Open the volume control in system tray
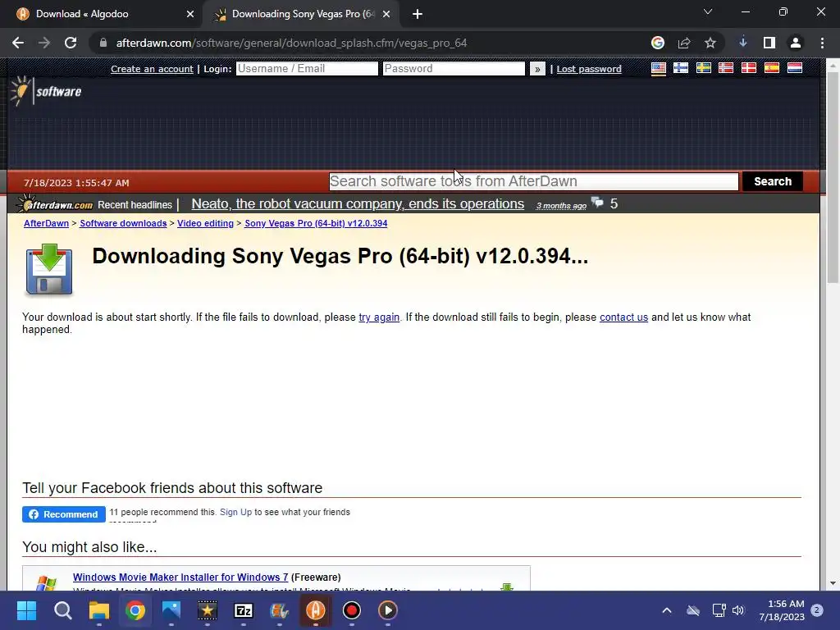The width and height of the screenshot is (840, 630). pos(738,610)
